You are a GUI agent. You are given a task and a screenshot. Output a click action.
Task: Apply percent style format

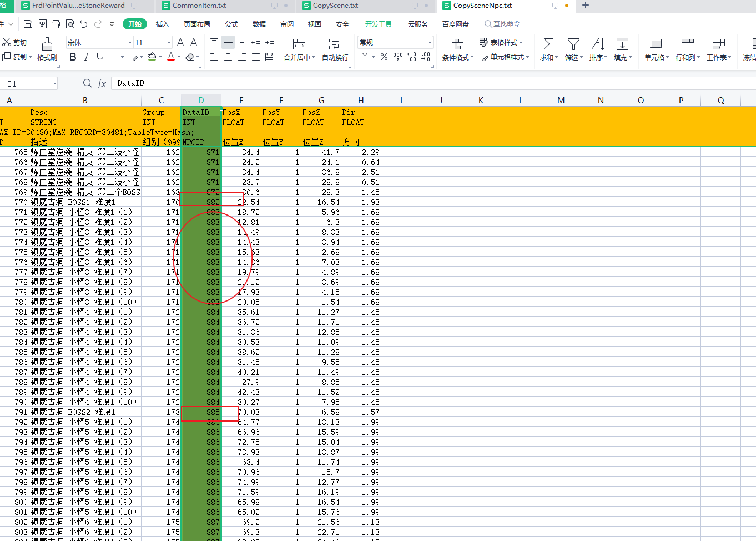[384, 57]
